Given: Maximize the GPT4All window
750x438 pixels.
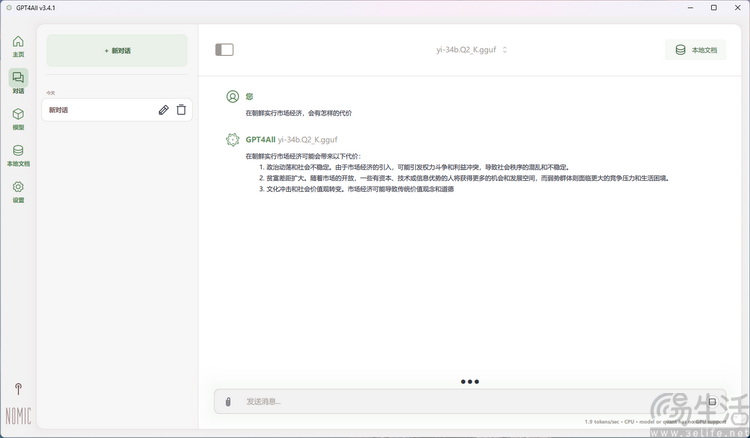Looking at the screenshot, I should [x=714, y=8].
